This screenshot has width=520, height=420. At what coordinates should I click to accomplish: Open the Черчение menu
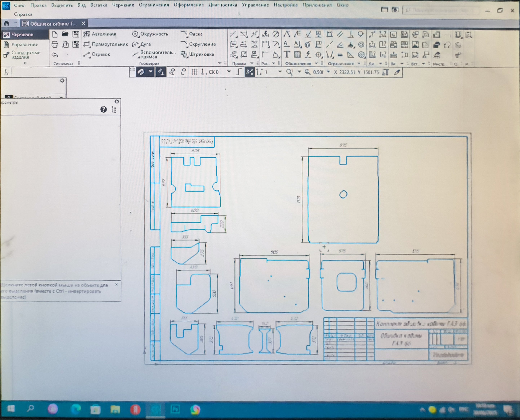click(x=123, y=5)
